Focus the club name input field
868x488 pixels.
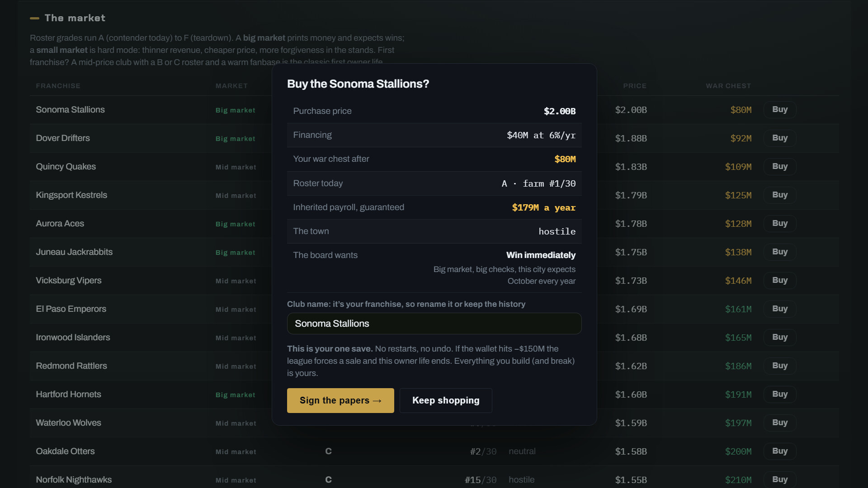coord(434,324)
